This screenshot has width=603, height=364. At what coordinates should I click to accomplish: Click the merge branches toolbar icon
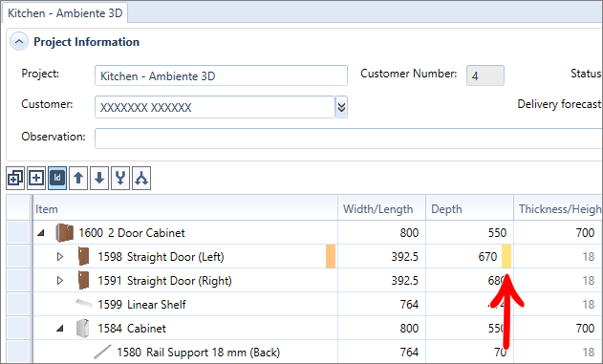[x=120, y=178]
